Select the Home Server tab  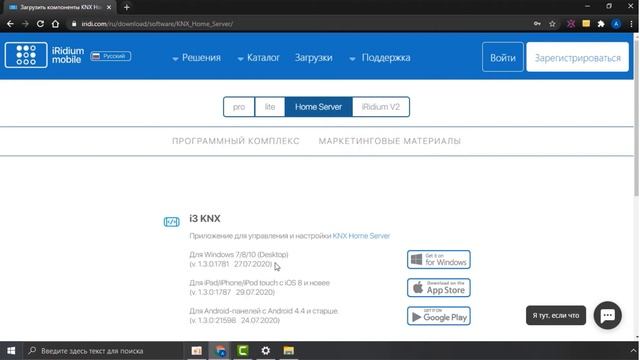click(318, 107)
